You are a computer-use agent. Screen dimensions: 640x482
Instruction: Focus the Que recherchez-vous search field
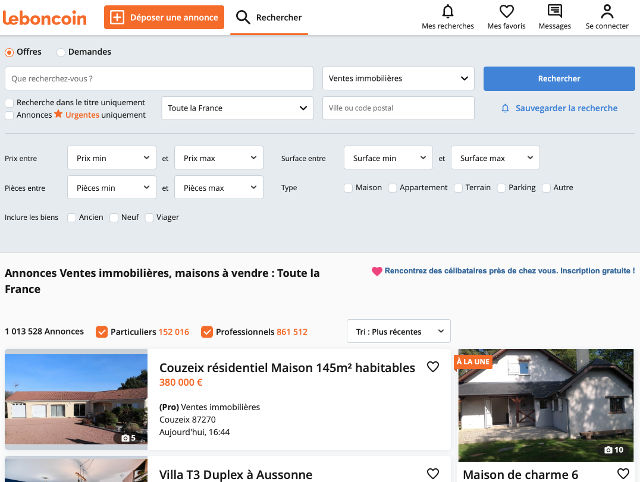(159, 78)
